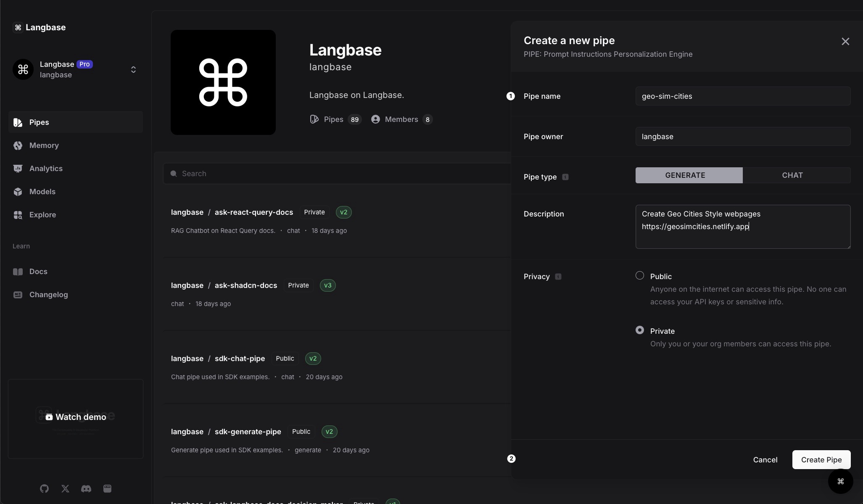The image size is (863, 504).
Task: Select the Private privacy radio button
Action: [639, 330]
